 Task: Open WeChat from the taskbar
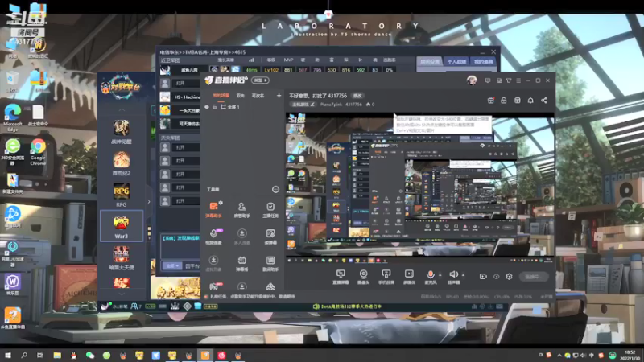[x=90, y=355]
